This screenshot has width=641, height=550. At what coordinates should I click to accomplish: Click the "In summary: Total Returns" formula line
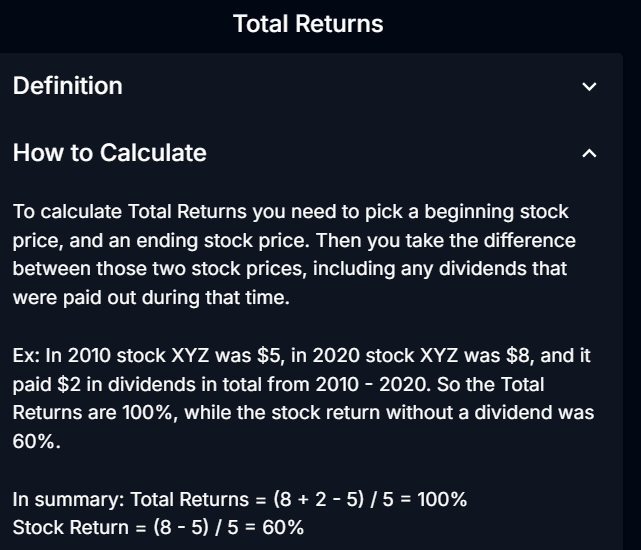tap(240, 499)
